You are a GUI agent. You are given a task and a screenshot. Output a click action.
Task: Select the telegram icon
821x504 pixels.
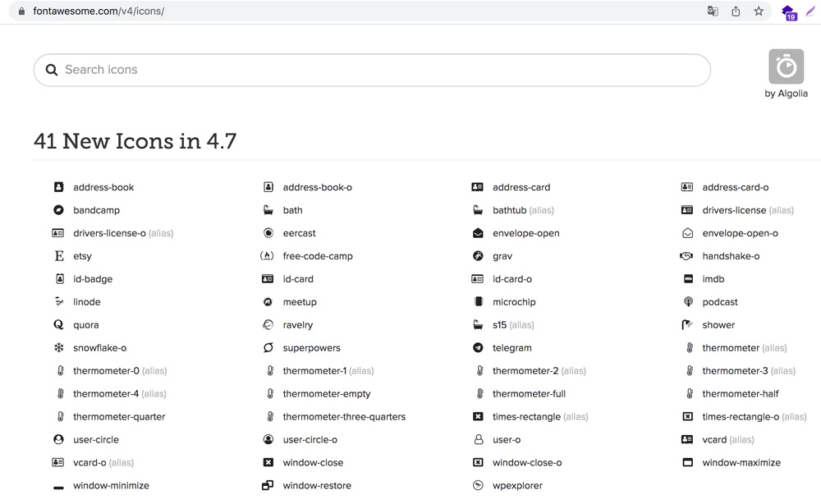point(478,347)
